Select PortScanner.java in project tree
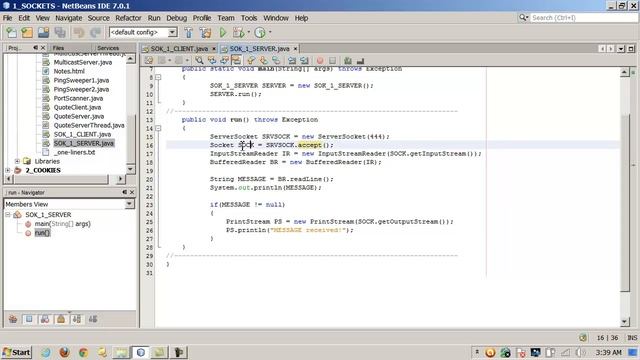This screenshot has width=640, height=360. click(78, 98)
